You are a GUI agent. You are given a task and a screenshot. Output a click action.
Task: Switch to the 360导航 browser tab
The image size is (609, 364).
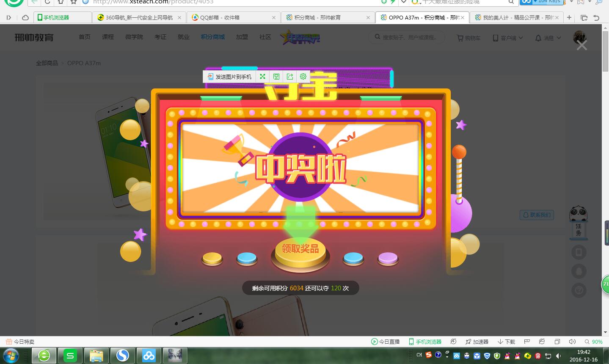[138, 17]
